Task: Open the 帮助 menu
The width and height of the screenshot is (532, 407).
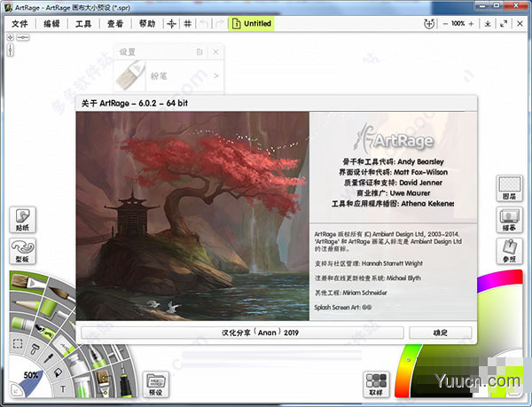Action: click(147, 24)
